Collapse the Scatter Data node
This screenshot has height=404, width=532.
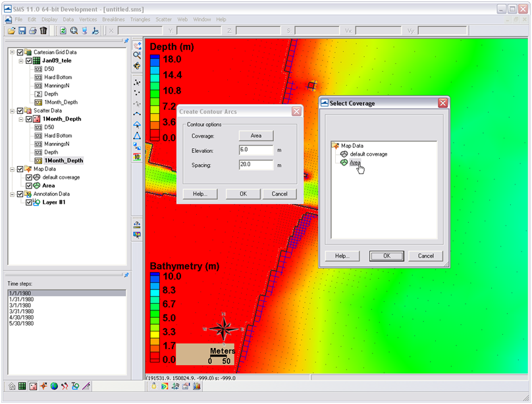pyautogui.click(x=13, y=111)
